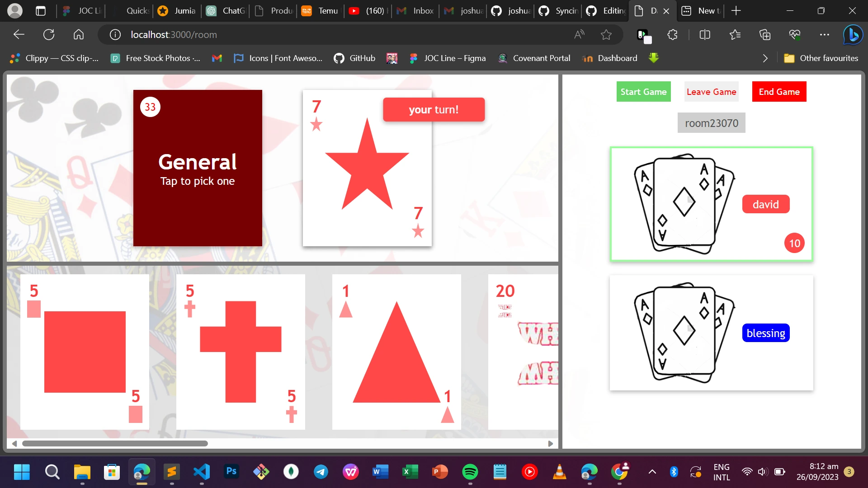Toggle split screen icon in toolbar
The width and height of the screenshot is (868, 488).
[705, 35]
